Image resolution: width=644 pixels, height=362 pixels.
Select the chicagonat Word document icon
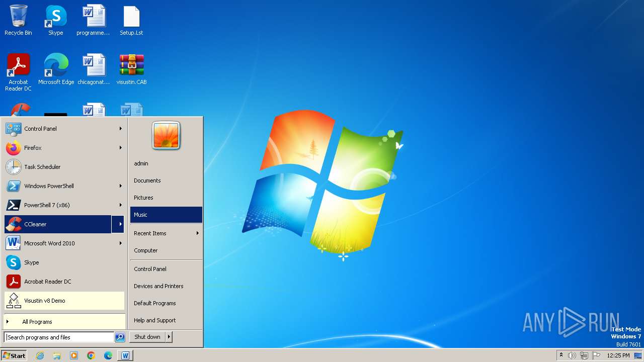coord(94,69)
